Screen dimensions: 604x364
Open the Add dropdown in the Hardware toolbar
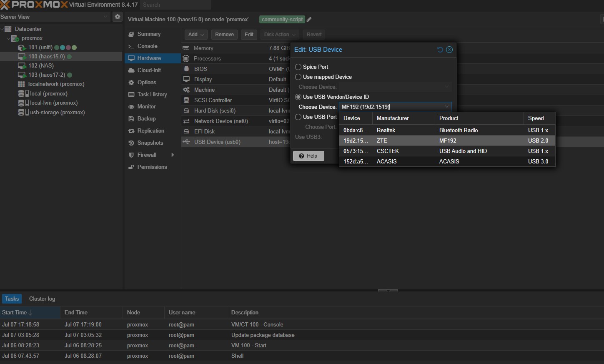tap(196, 35)
